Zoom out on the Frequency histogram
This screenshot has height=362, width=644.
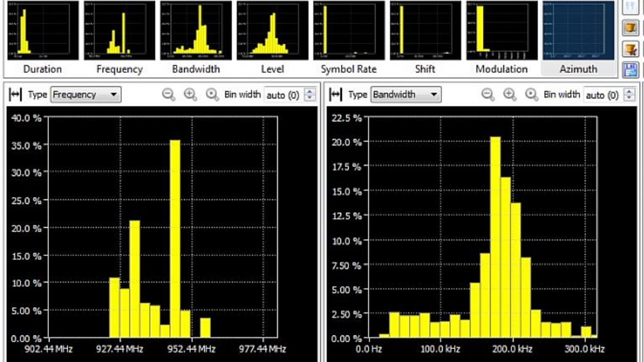pos(169,95)
